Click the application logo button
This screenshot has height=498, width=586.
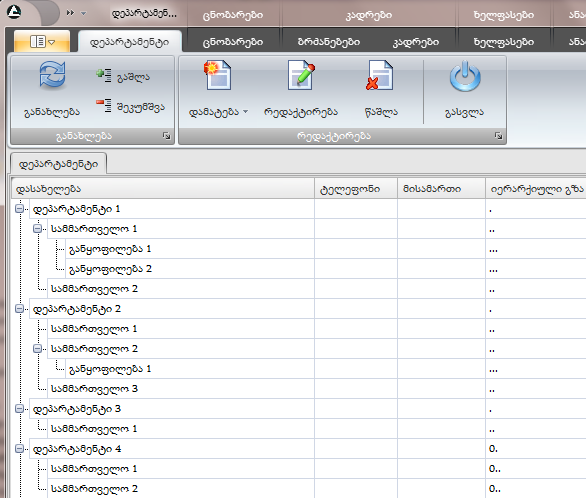[14, 12]
